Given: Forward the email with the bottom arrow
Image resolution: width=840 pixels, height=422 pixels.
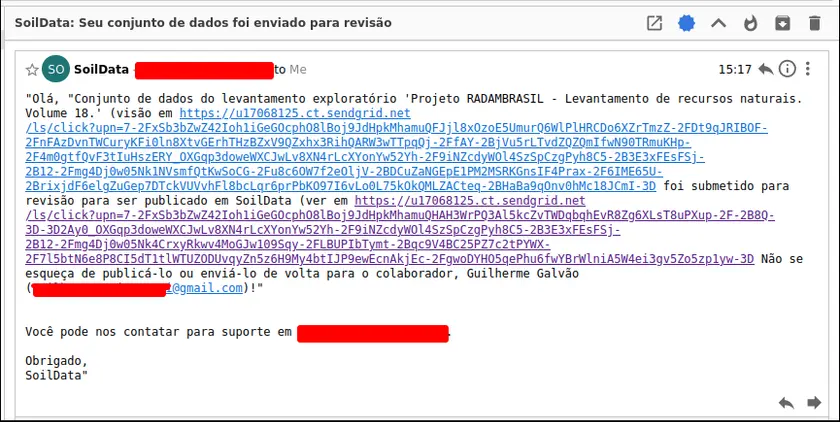Looking at the screenshot, I should [812, 402].
